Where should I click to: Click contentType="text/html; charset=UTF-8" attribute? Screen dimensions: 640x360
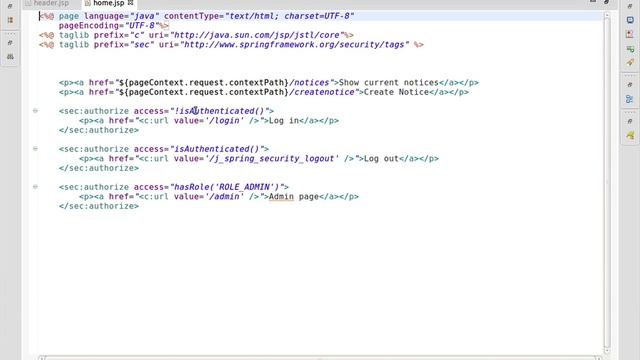pos(259,16)
